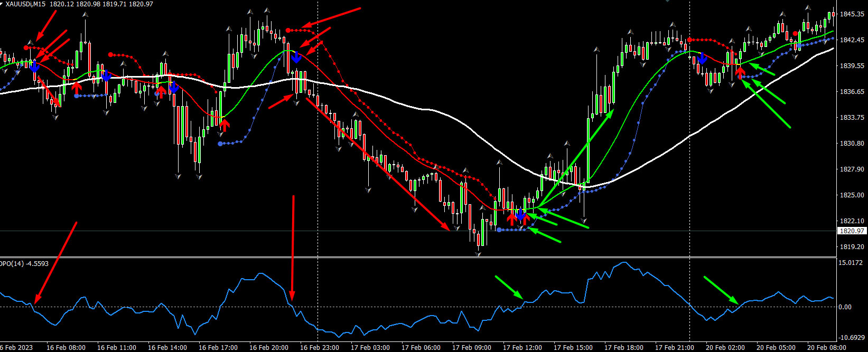This screenshot has width=868, height=352.
Task: Select the OHLC values beside the chart title
Action: click(101, 4)
